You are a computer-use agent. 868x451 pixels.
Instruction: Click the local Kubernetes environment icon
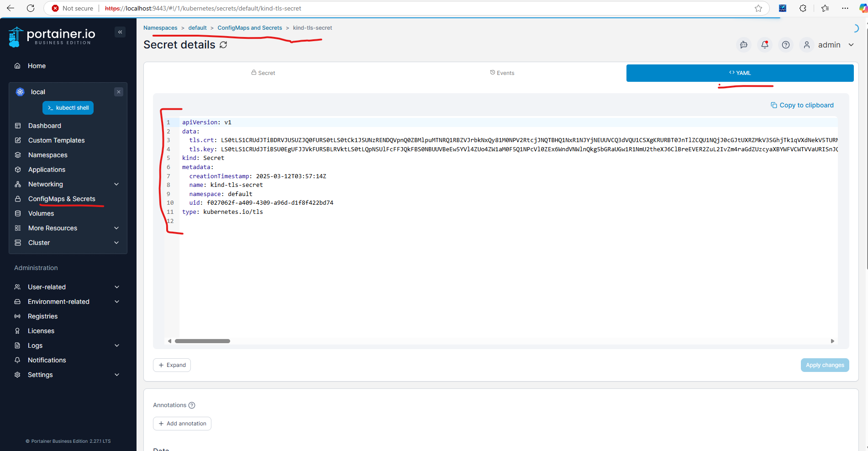click(x=20, y=92)
